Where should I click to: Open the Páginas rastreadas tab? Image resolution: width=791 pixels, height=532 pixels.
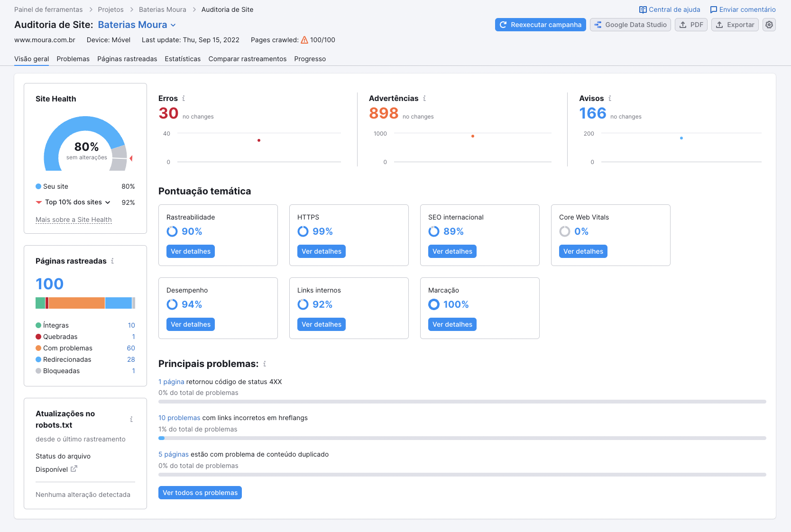(127, 59)
